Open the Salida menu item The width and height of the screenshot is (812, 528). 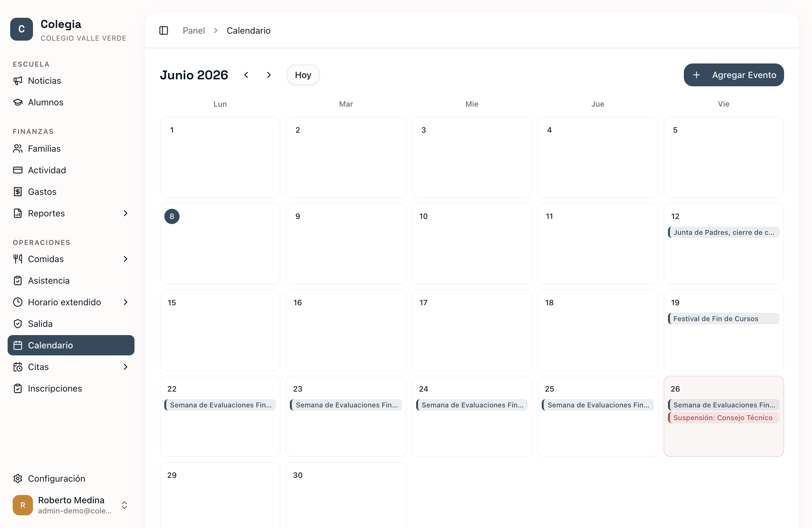tap(71, 323)
